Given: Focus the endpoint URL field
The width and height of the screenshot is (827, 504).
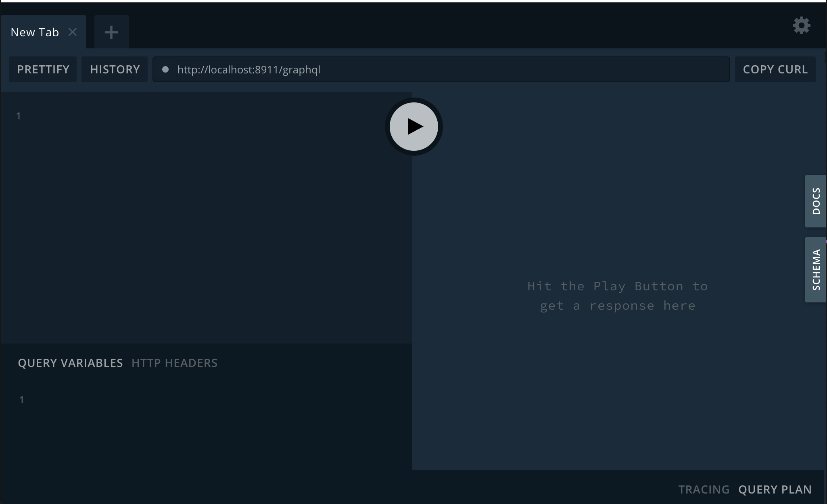Looking at the screenshot, I should 441,69.
